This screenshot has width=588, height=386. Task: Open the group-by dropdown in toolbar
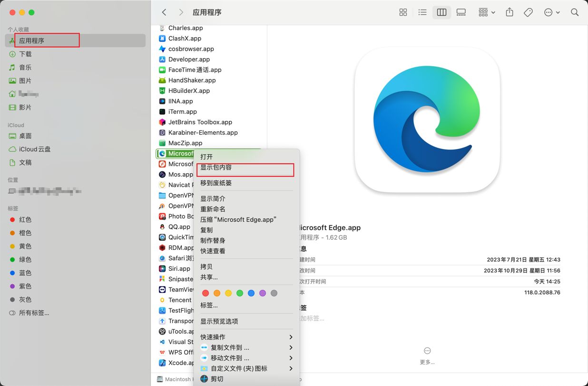(486, 12)
